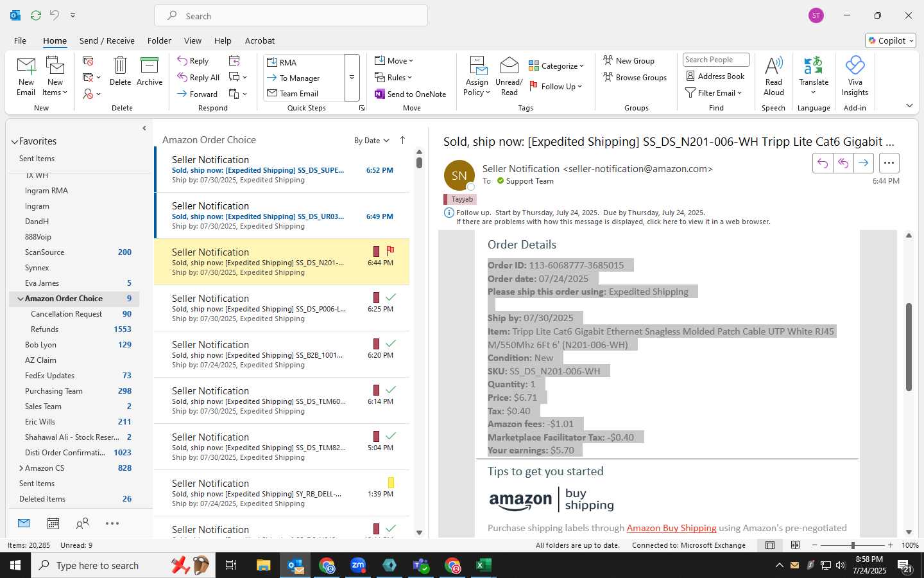The image size is (924, 578).
Task: Switch to Calendar view icon
Action: click(x=53, y=523)
